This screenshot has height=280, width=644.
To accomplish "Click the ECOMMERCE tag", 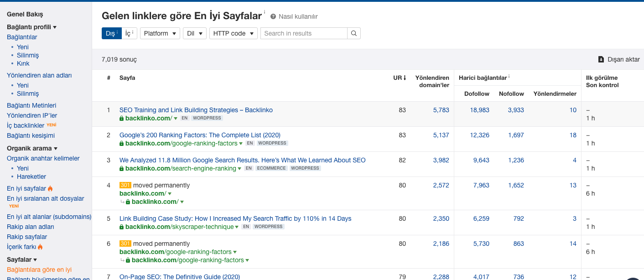I will point(271,168).
